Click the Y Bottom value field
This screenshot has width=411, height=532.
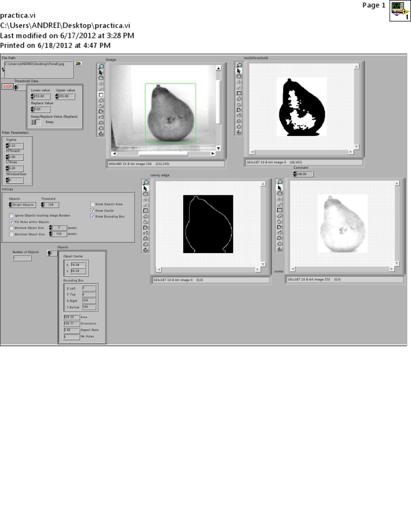click(x=89, y=307)
